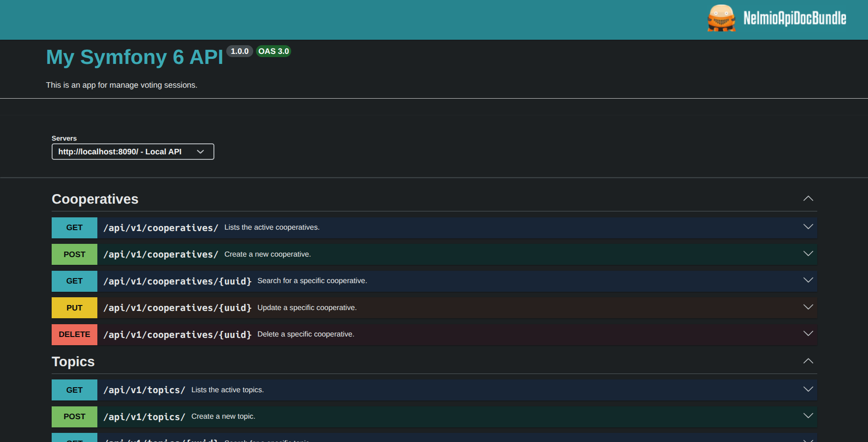Click chevron on GET cooperatives list row
Image resolution: width=868 pixels, height=442 pixels.
pyautogui.click(x=808, y=227)
